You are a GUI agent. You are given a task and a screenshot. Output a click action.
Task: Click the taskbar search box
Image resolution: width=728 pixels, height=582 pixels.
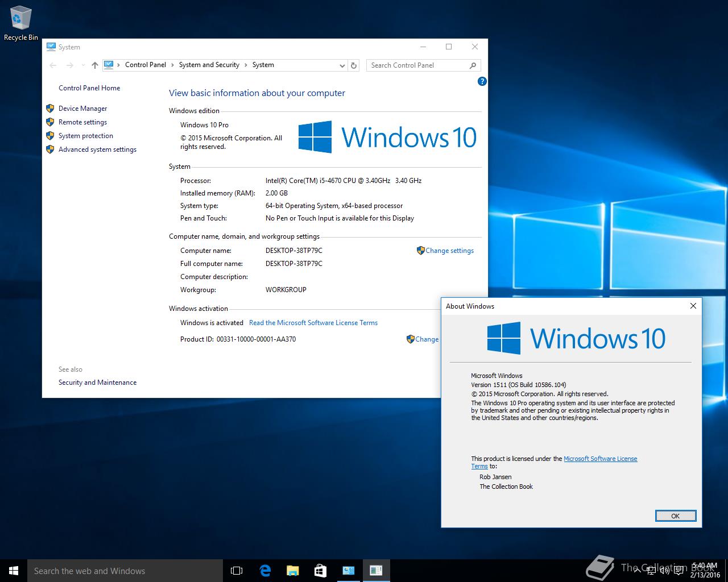(125, 571)
